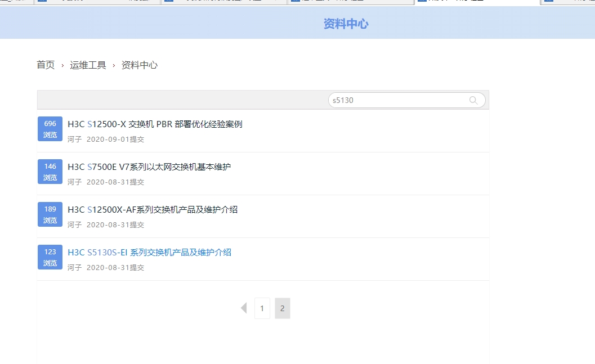
Task: Open H3C S5130S-EI series switch introduction article
Action: 150,253
